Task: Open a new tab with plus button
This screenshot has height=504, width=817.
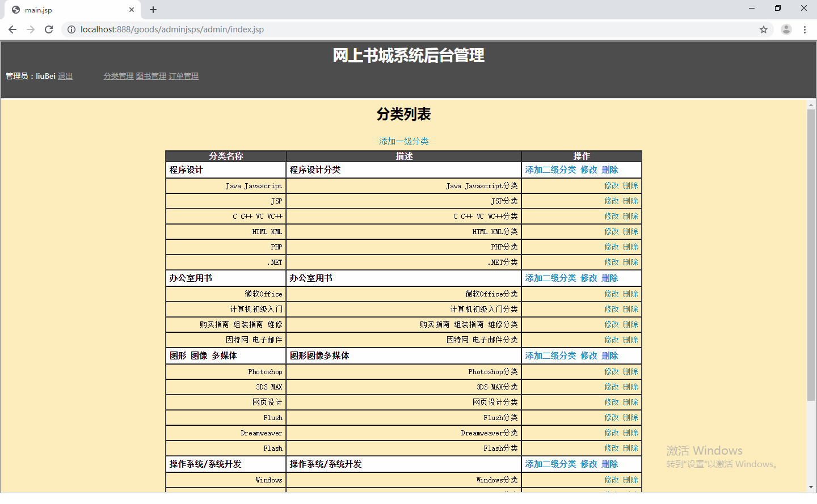Action: coord(153,10)
